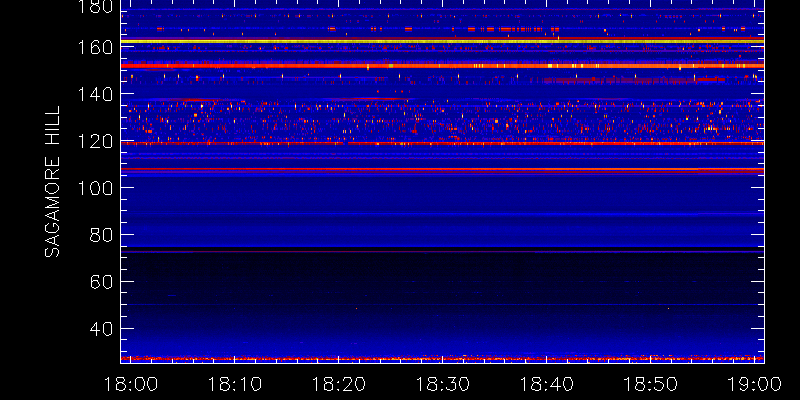Screen dimensions: 800x400
Task: Click the 18:00 time axis label
Action: click(130, 384)
